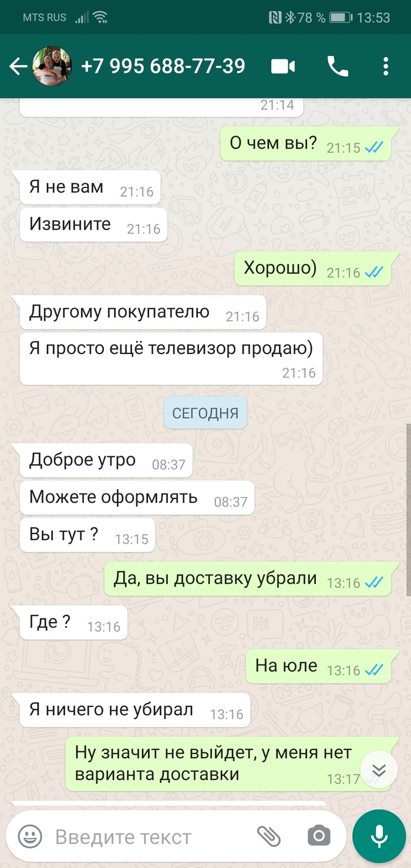Select the 'Да, вы доставку убрали' message
411x868 pixels.
tap(247, 578)
